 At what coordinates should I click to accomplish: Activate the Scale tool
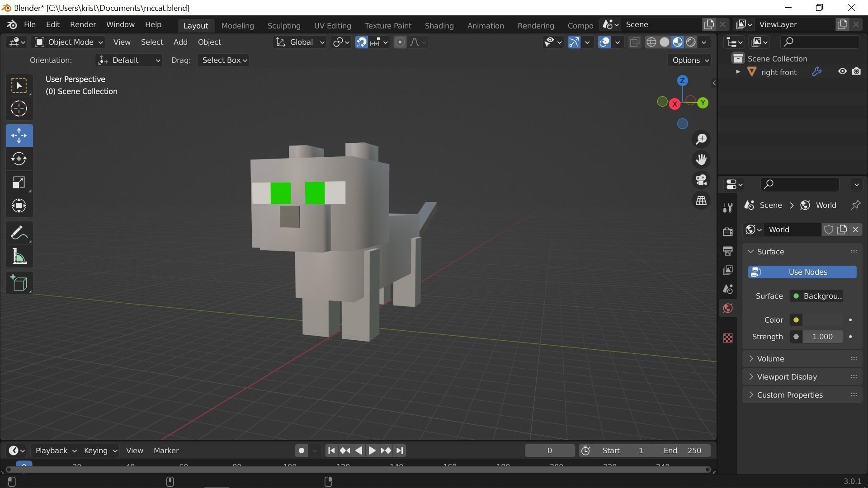(19, 183)
